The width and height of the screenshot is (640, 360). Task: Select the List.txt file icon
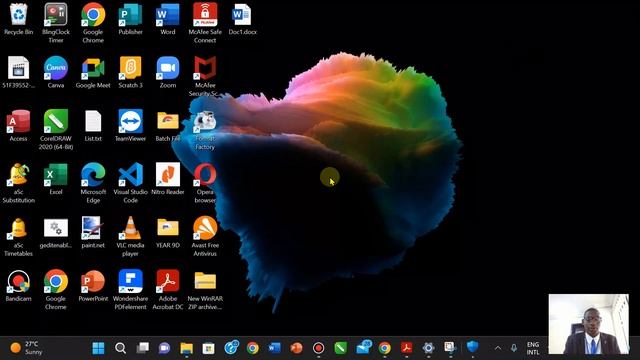pos(93,126)
